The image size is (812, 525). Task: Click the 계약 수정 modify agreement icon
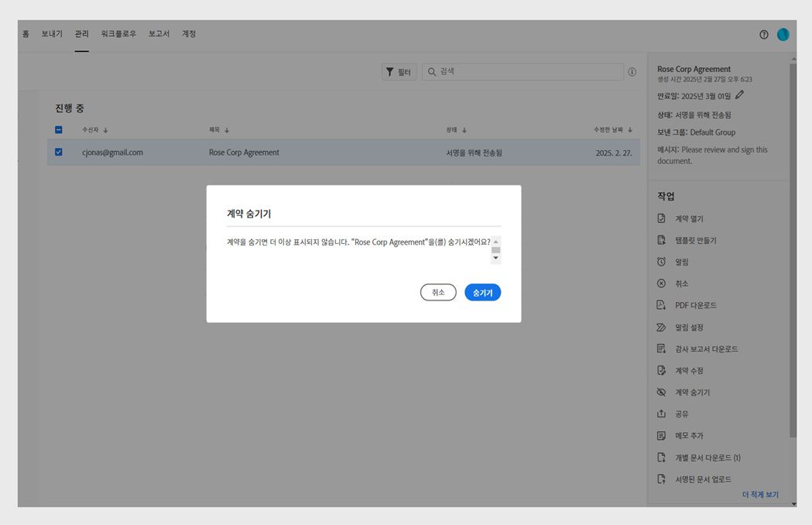coord(663,370)
